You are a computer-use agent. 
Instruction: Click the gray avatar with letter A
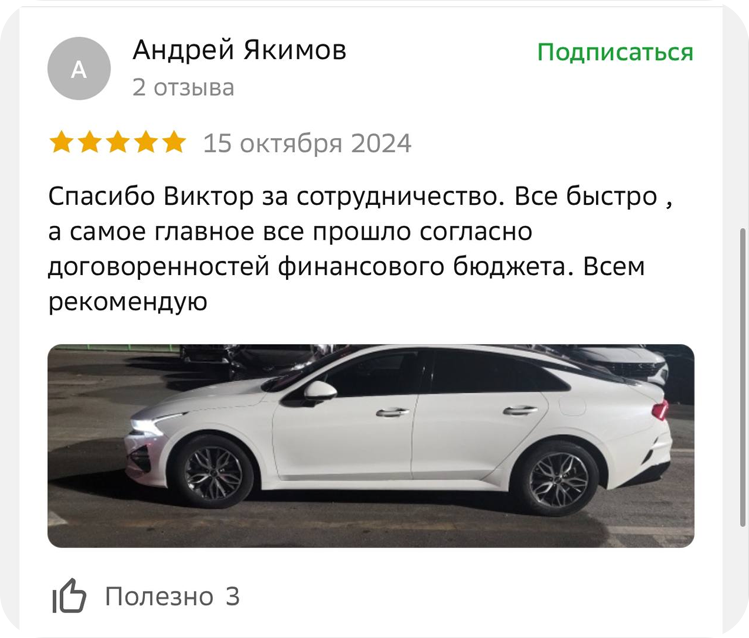click(79, 69)
